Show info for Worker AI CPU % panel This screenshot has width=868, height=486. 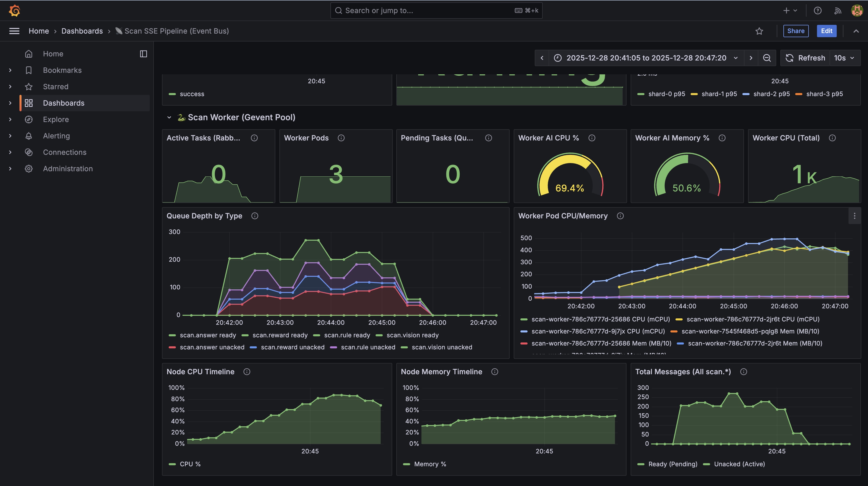pos(592,138)
